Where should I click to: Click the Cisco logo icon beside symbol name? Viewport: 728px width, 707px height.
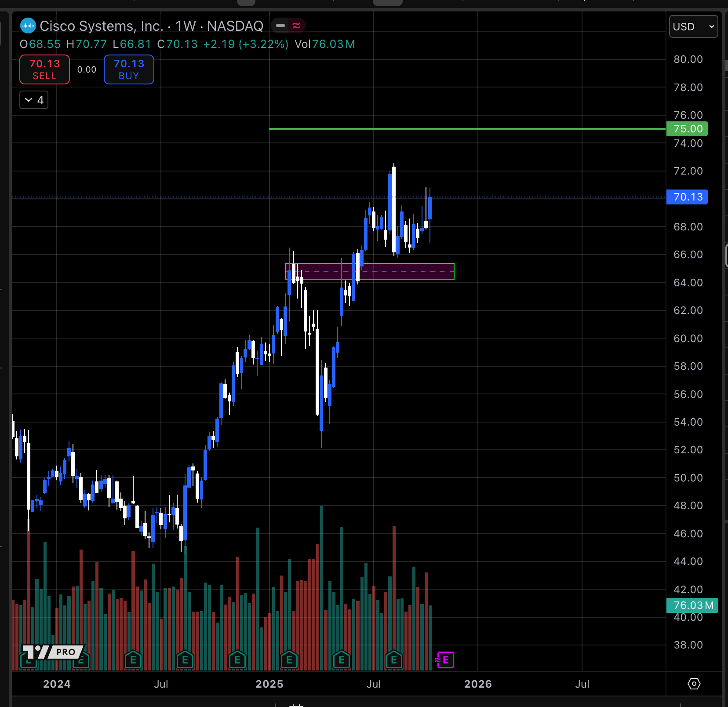point(28,26)
